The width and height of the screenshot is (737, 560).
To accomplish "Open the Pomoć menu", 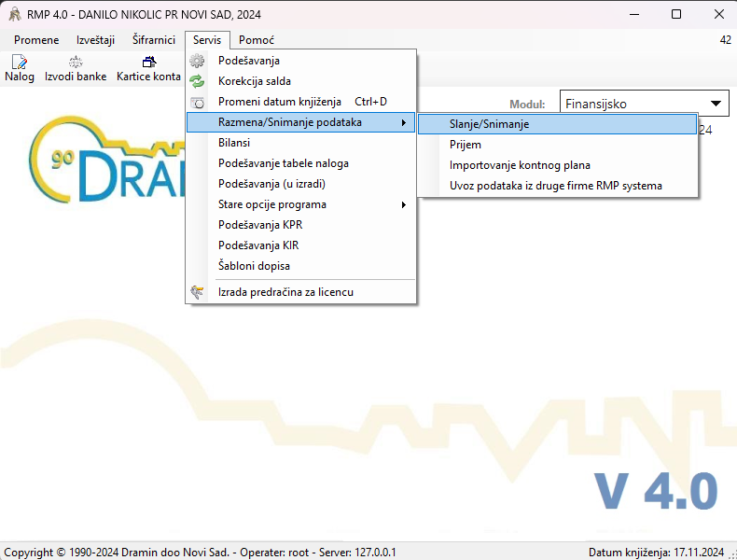I will click(x=257, y=40).
